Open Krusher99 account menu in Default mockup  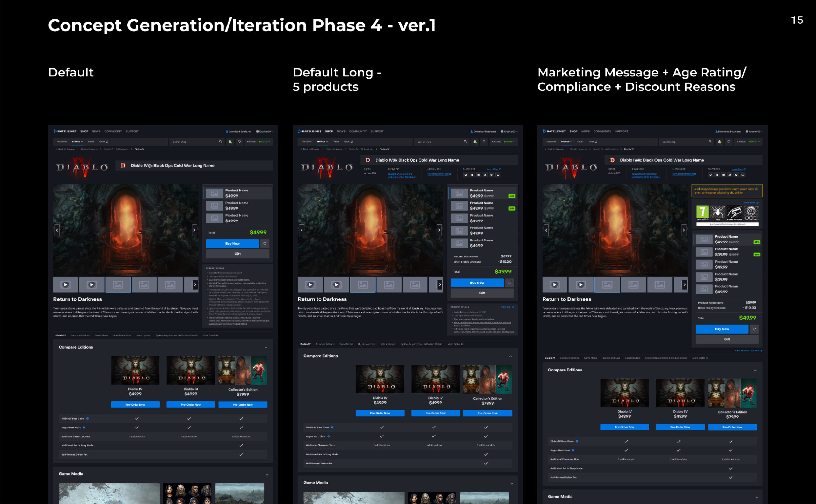click(265, 131)
